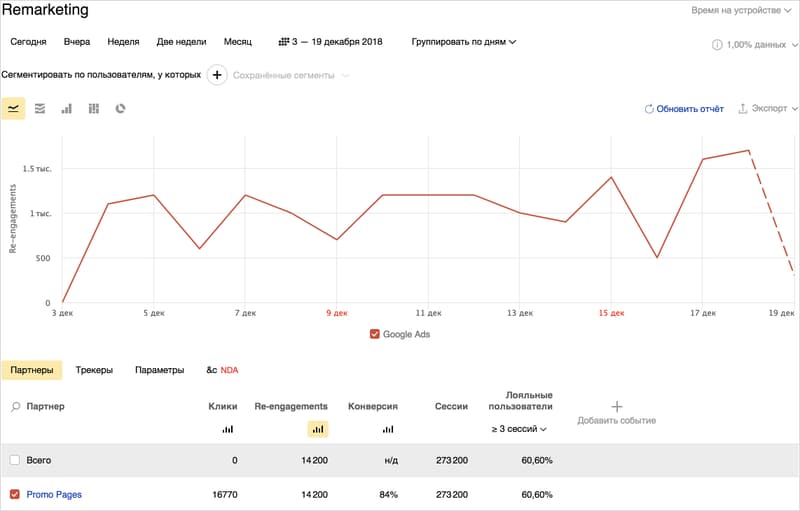Click Обновить отчёт link
Screen dimensions: 800x511
(x=684, y=109)
